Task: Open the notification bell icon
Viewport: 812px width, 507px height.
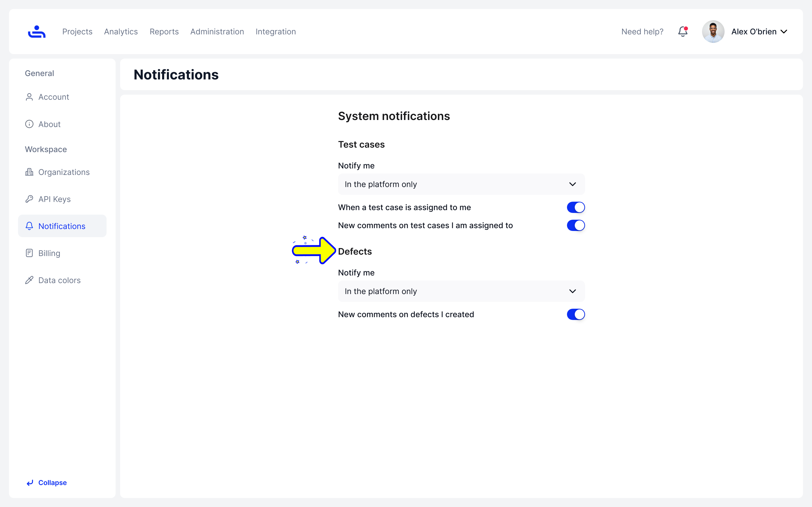Action: click(683, 32)
